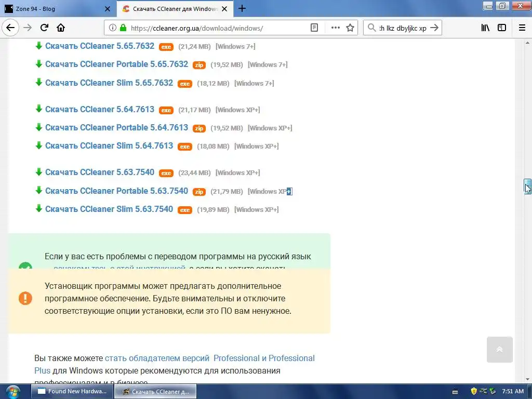Click green arrow beside CCleaner Portable 5.63.7540
This screenshot has height=399, width=532.
(x=38, y=190)
